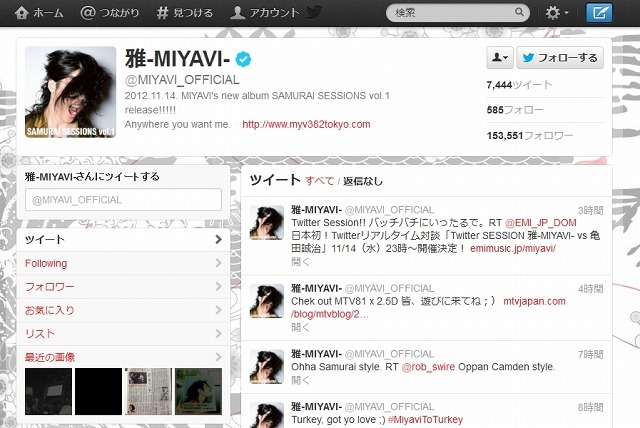View the 585 following count
640x428 pixels.
[515, 110]
